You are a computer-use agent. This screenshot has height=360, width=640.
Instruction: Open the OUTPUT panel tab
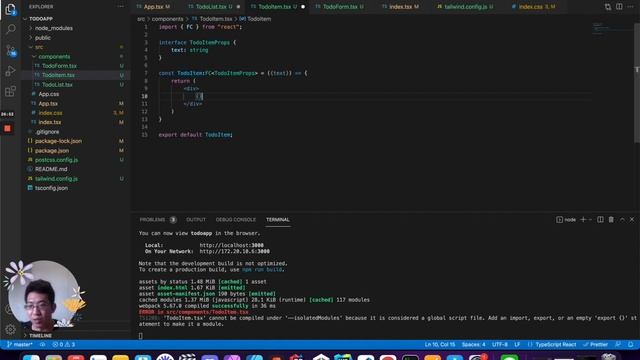(x=196, y=220)
